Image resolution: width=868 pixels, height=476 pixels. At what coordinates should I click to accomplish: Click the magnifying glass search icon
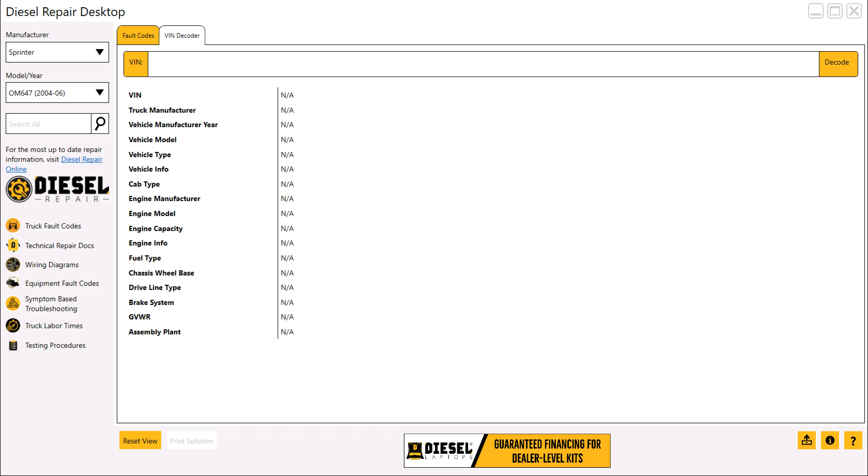click(x=100, y=124)
